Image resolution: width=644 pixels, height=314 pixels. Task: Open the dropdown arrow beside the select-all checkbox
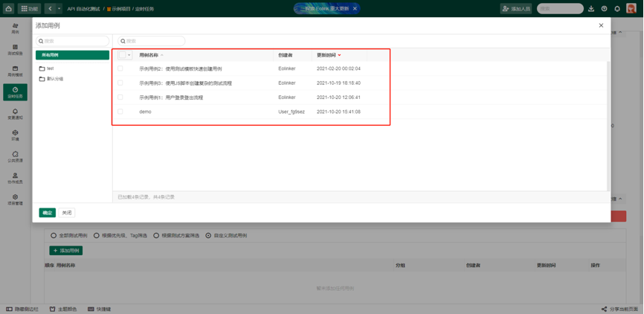129,55
